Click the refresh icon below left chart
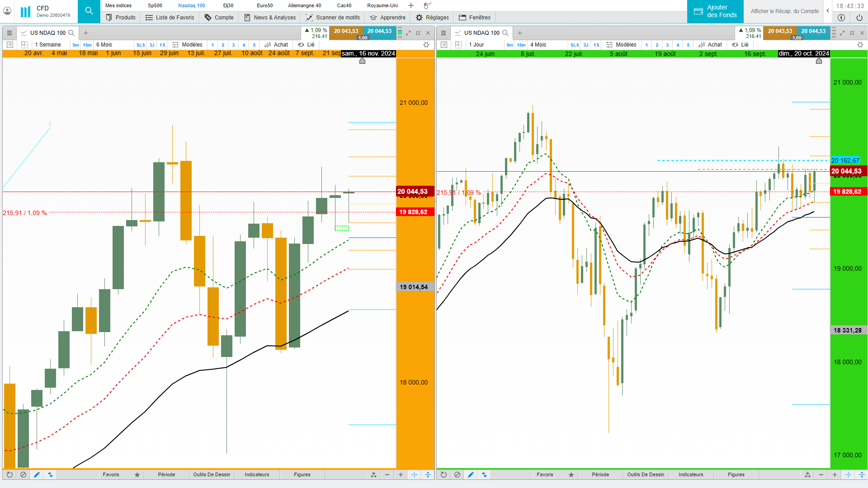Viewport: 868px width, 488px height. [9, 475]
